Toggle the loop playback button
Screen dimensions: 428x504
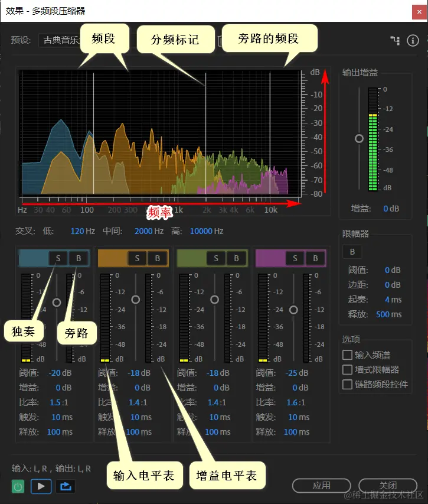pyautogui.click(x=66, y=486)
